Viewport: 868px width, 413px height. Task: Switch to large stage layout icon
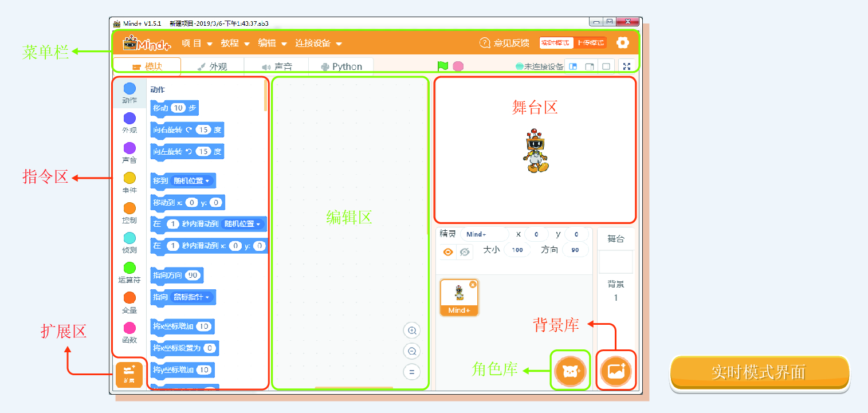tap(606, 66)
